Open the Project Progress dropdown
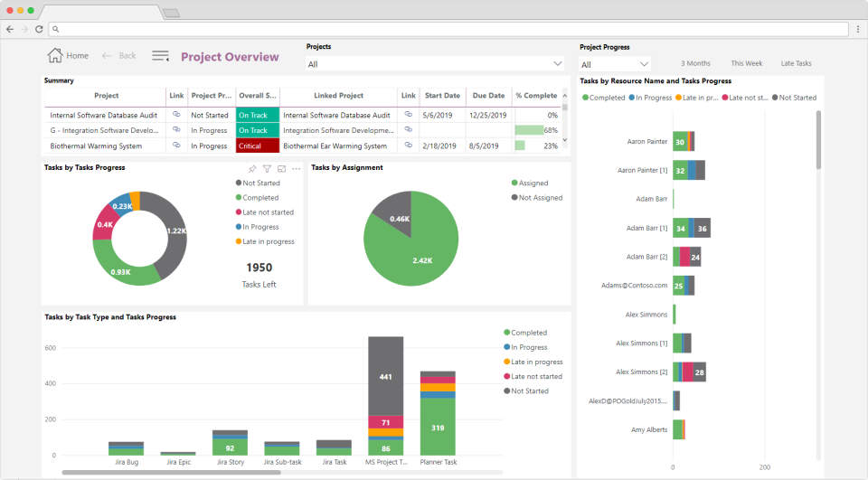Image resolution: width=868 pixels, height=480 pixels. click(644, 64)
